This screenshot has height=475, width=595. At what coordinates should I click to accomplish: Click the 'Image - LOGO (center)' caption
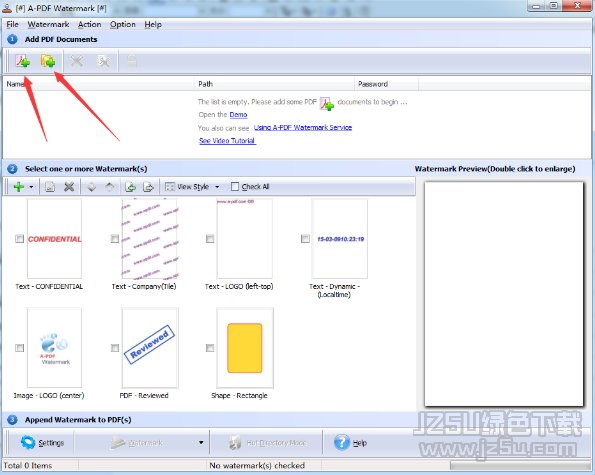click(49, 395)
